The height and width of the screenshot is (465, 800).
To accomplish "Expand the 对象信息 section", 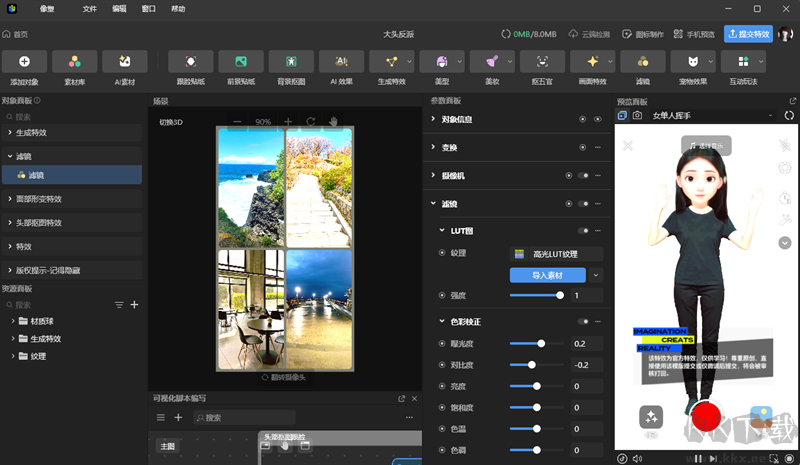I will pos(433,119).
